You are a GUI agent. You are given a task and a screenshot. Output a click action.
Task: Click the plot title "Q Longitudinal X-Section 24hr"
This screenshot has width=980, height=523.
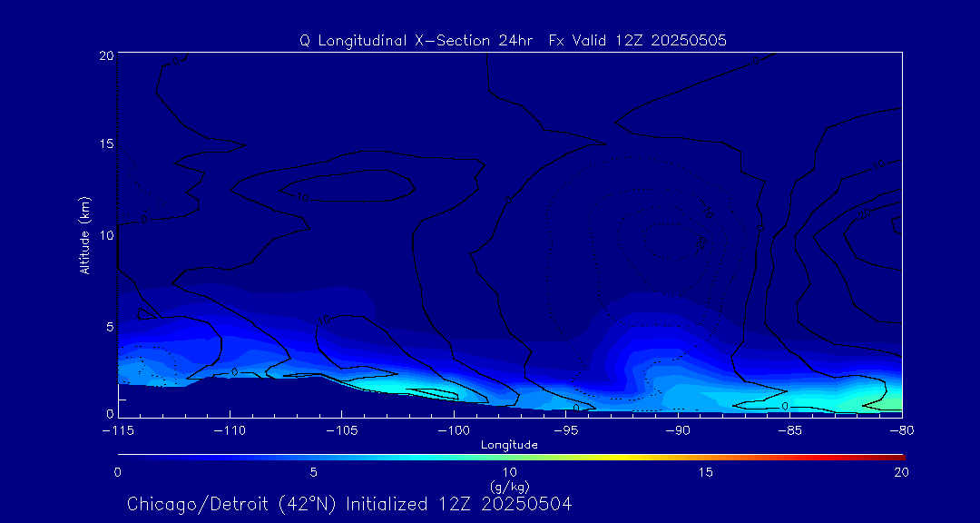click(x=416, y=41)
